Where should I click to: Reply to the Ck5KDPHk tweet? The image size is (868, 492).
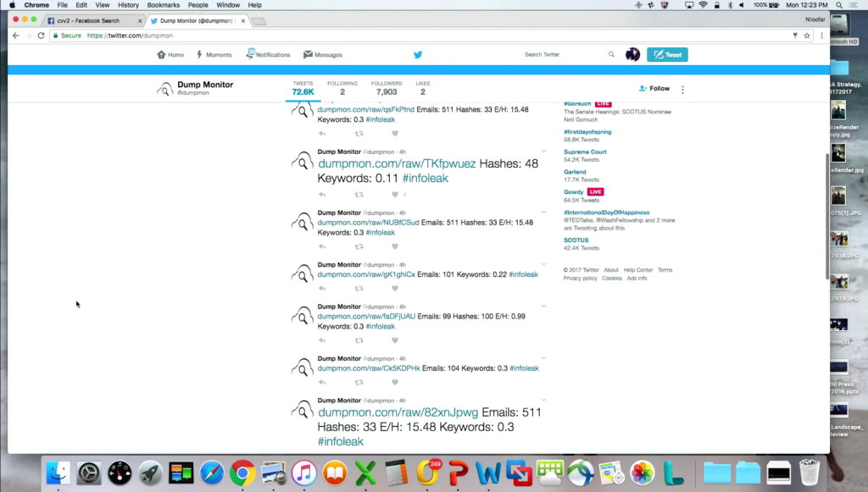[322, 383]
